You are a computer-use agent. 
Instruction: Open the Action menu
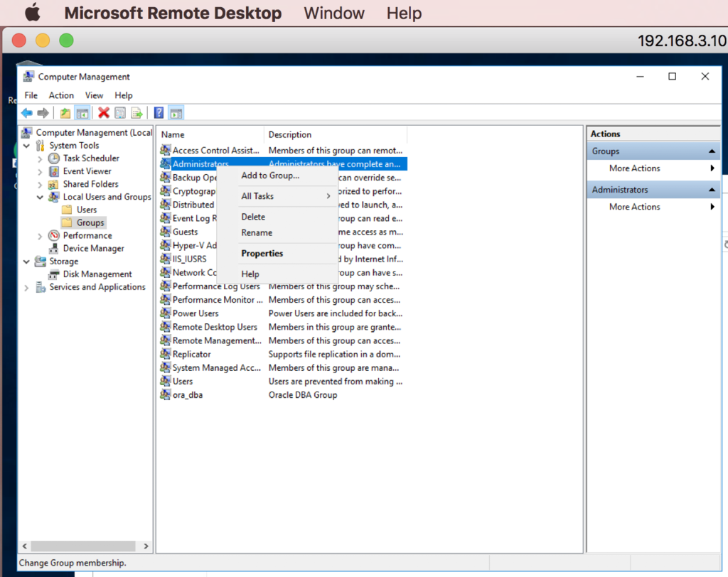[x=61, y=95]
